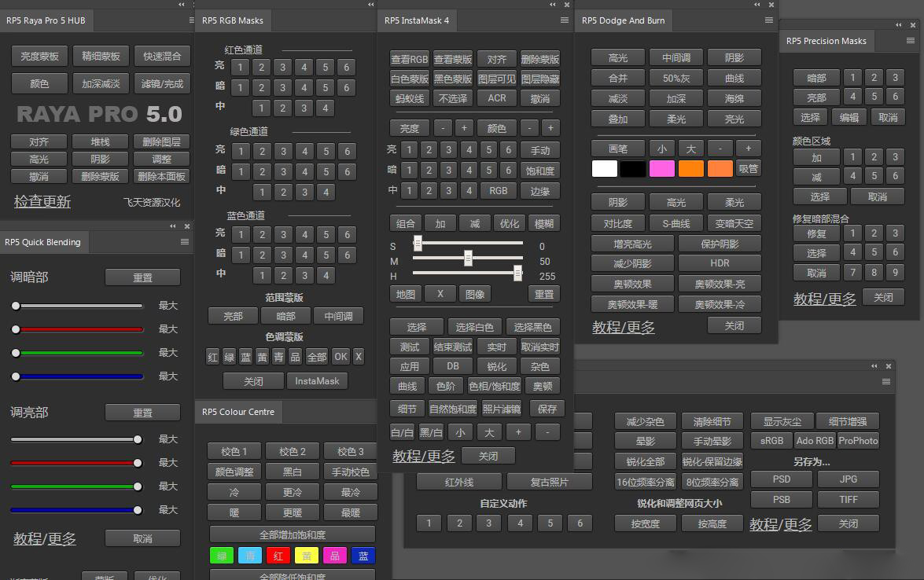Click the 检查更新 link in the HUB
The width and height of the screenshot is (924, 580).
coord(42,201)
